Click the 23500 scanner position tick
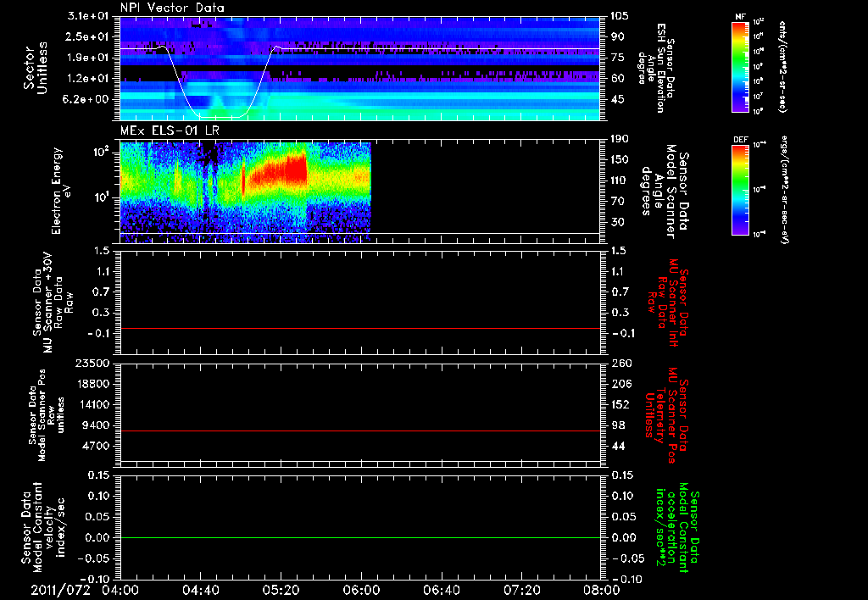This screenshot has width=868, height=600. 92,364
